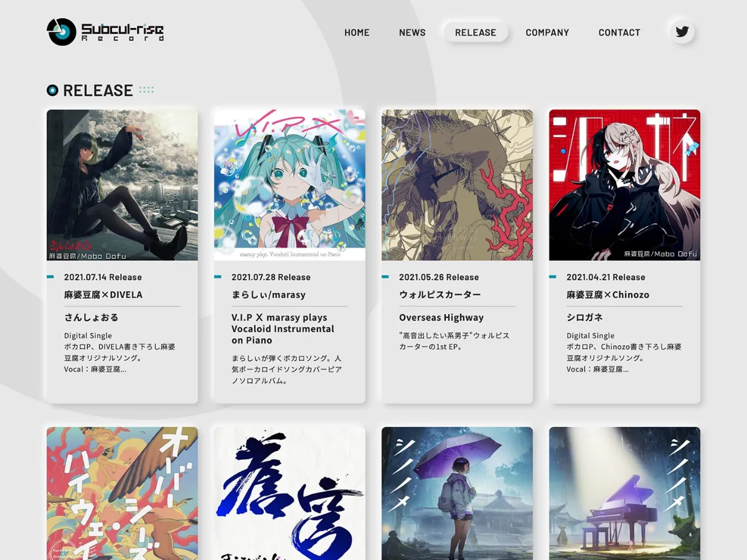Open the COMPANY menu item
Image resolution: width=747 pixels, height=560 pixels.
point(547,32)
